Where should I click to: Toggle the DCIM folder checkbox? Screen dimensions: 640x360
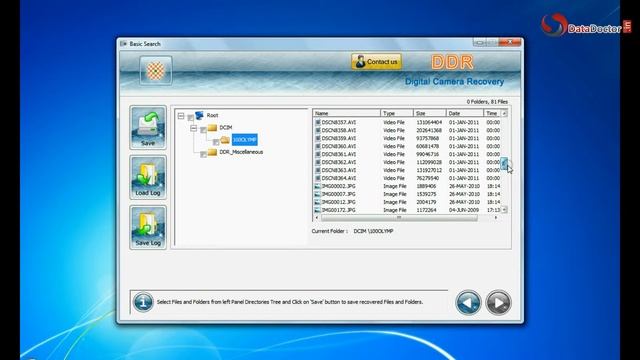[203, 130]
